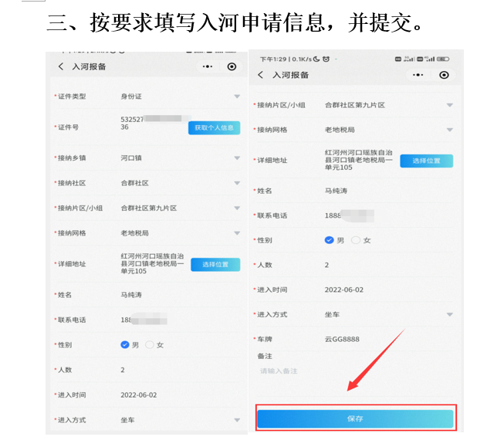
Task: Tap alarm clock icon in status bar
Action: (x=326, y=59)
